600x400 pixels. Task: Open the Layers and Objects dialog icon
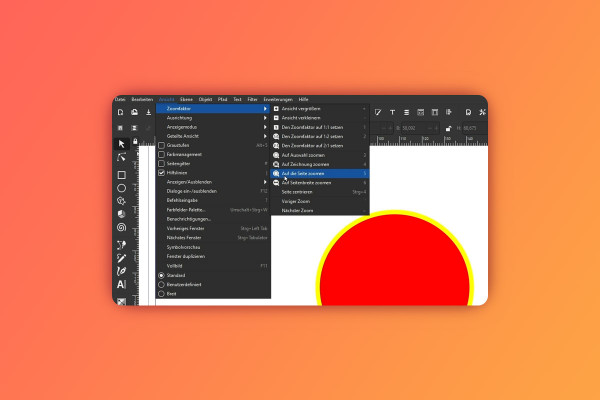[406, 112]
